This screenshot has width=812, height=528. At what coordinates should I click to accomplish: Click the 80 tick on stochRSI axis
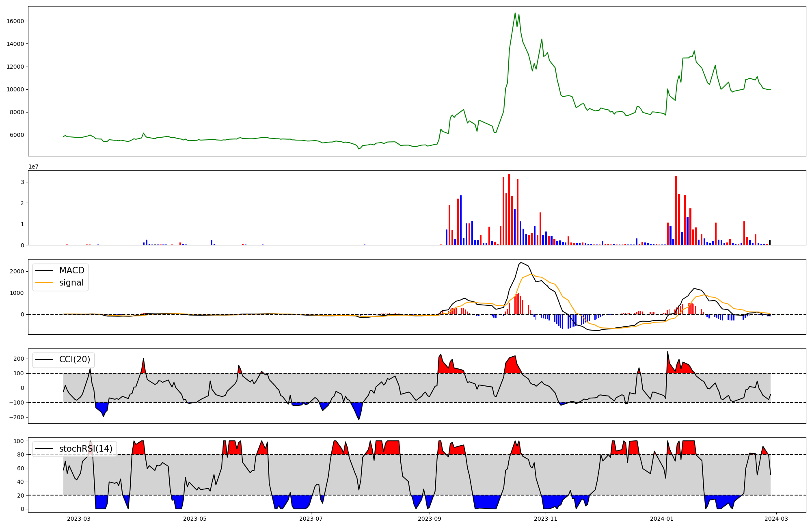tap(20, 455)
